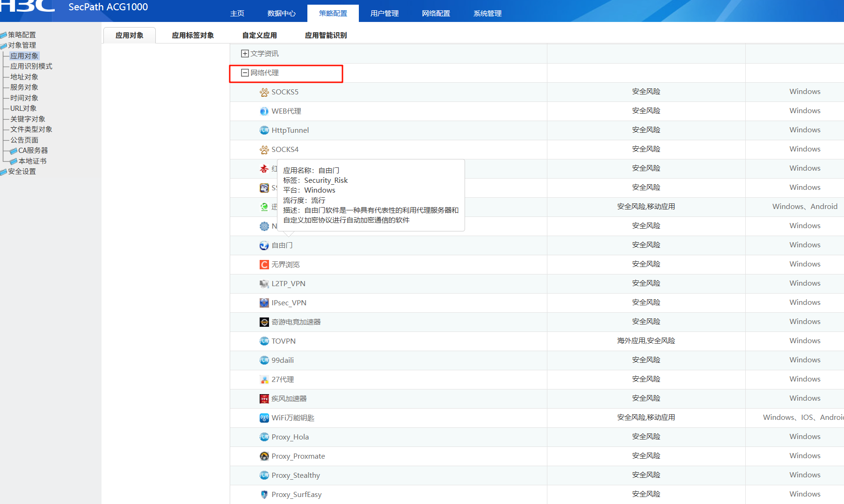844x504 pixels.
Task: Click the Windows、Android platform cell
Action: pyautogui.click(x=805, y=207)
